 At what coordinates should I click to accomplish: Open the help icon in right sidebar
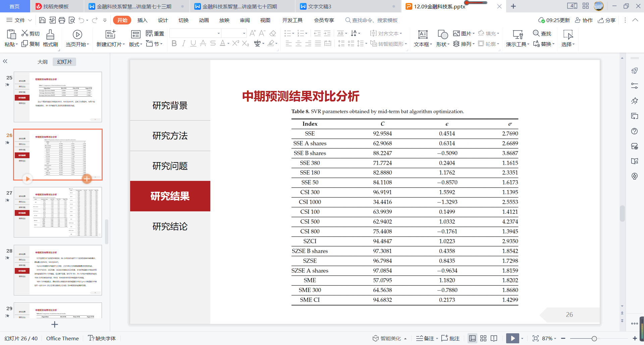click(634, 131)
